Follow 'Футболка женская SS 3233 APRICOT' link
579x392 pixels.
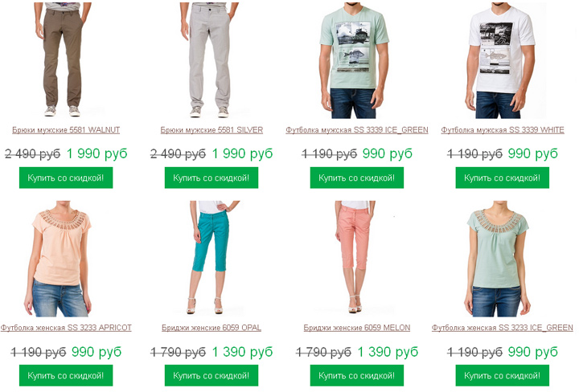pos(66,328)
